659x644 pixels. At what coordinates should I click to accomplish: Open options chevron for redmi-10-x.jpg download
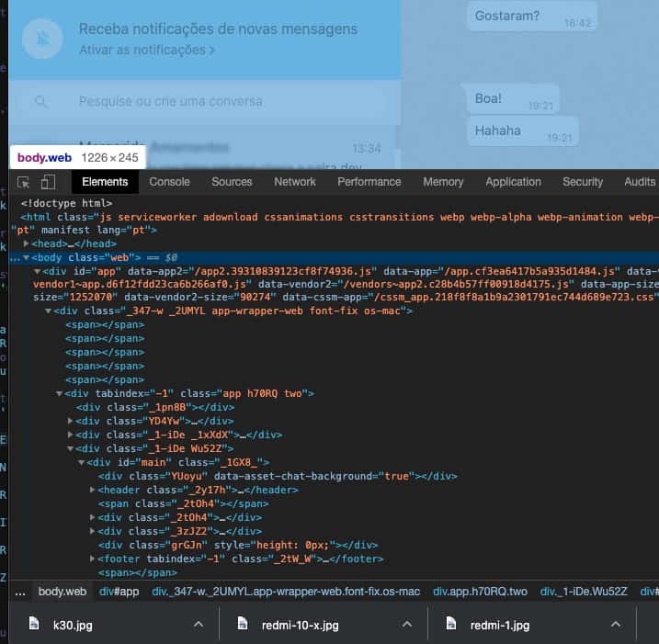(x=407, y=625)
